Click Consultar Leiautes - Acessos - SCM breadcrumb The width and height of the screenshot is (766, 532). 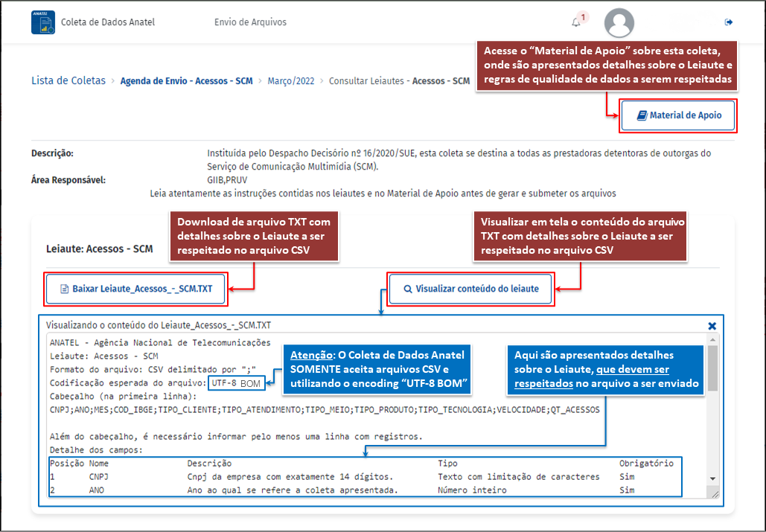[x=399, y=81]
